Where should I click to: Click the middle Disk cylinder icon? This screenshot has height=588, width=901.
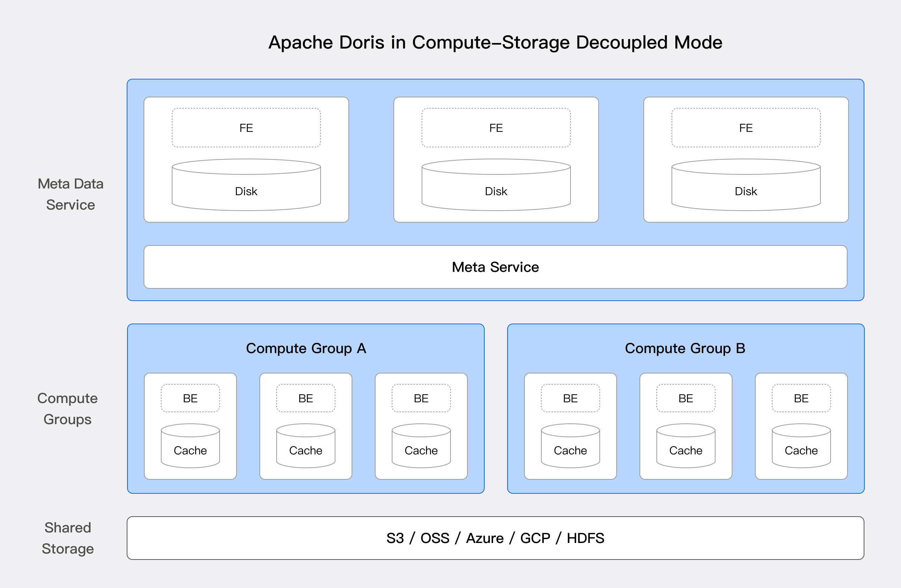[x=496, y=184]
